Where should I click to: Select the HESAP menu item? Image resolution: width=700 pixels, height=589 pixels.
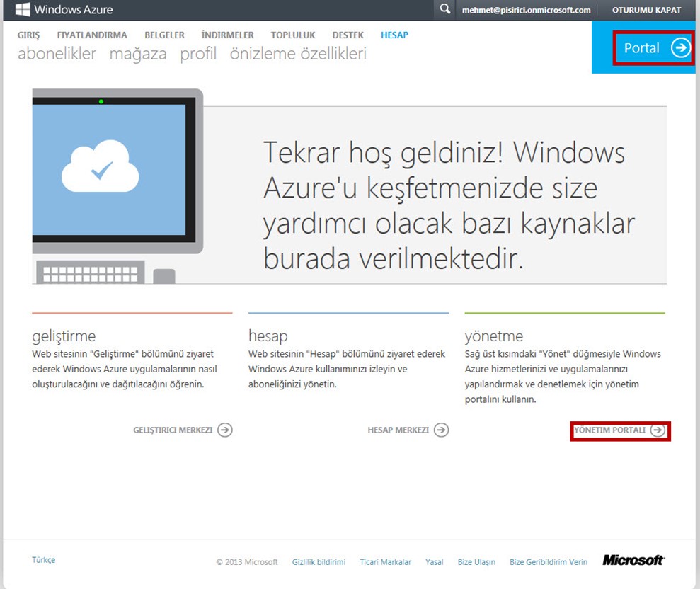pos(394,35)
